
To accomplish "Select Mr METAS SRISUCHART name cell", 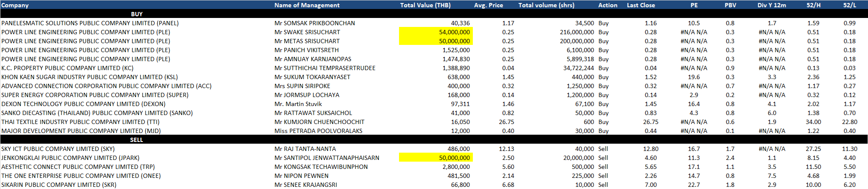I will pyautogui.click(x=307, y=41).
